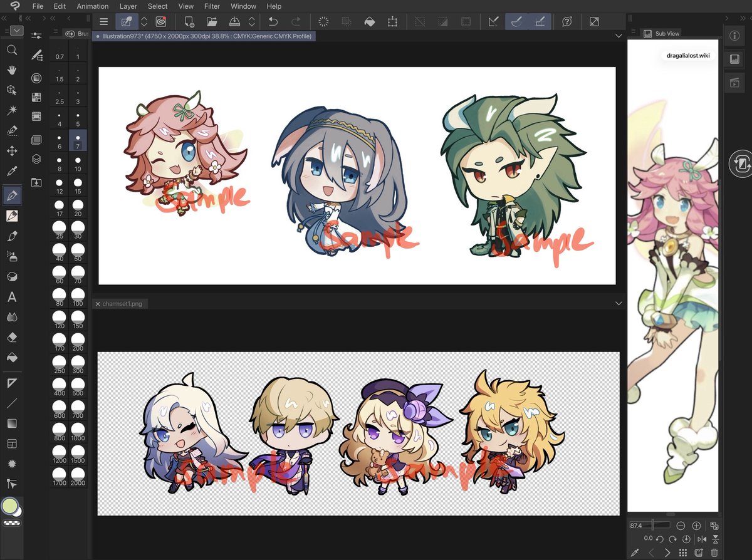Reset Sub View rotation
752x560 pixels.
click(687, 539)
